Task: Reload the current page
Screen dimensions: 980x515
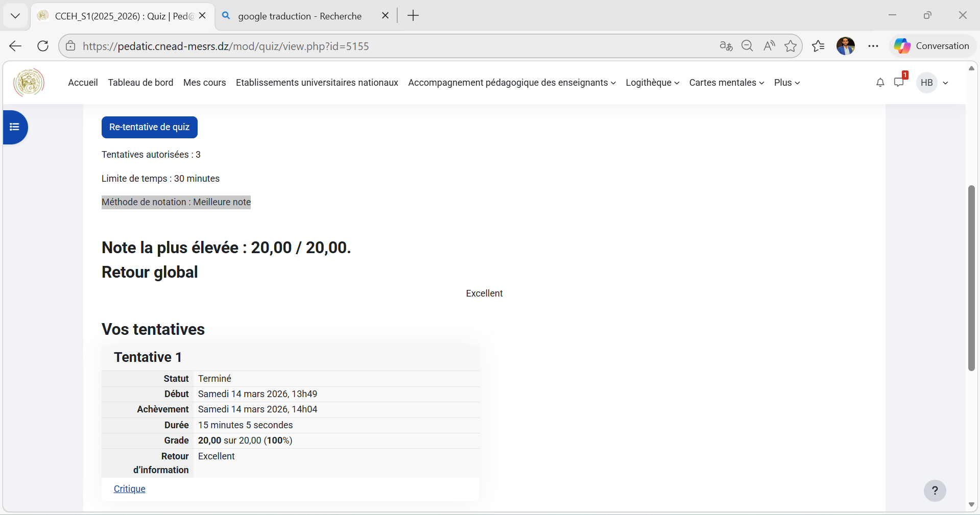Action: tap(43, 46)
